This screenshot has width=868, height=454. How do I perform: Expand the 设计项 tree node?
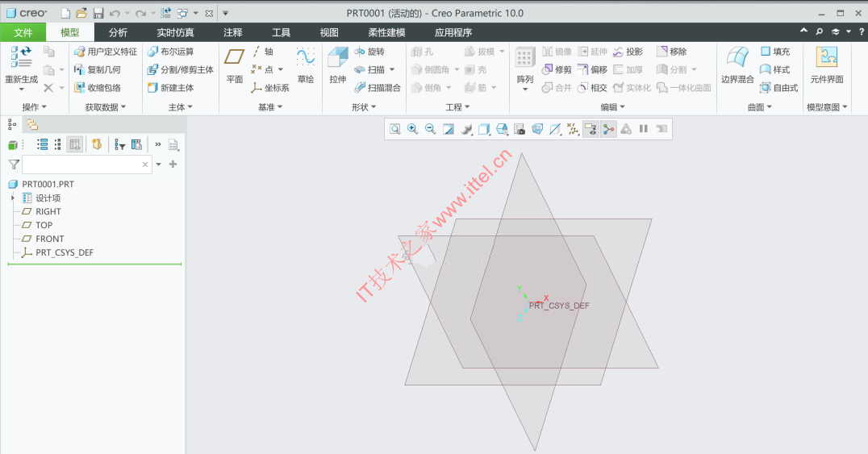point(13,198)
